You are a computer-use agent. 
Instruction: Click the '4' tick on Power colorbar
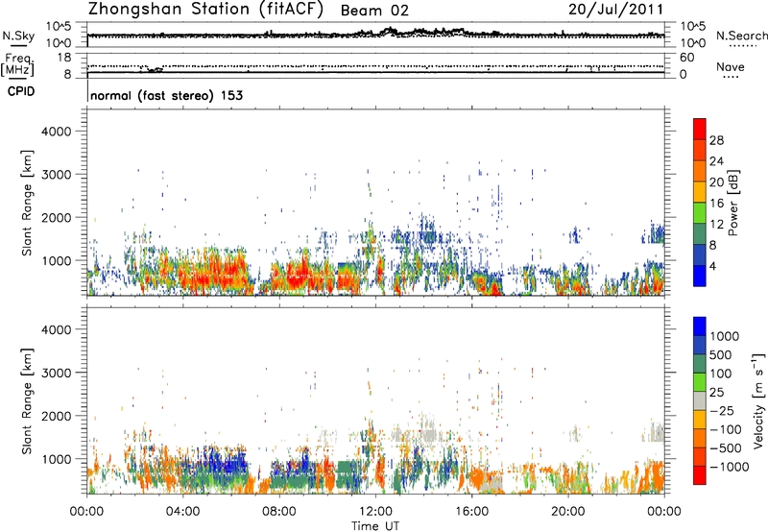712,266
